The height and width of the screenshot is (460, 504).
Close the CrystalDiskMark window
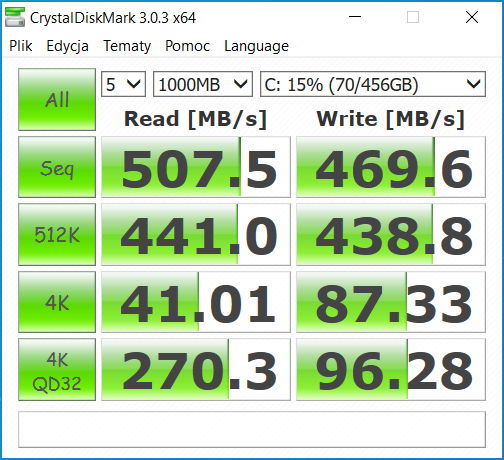click(472, 17)
